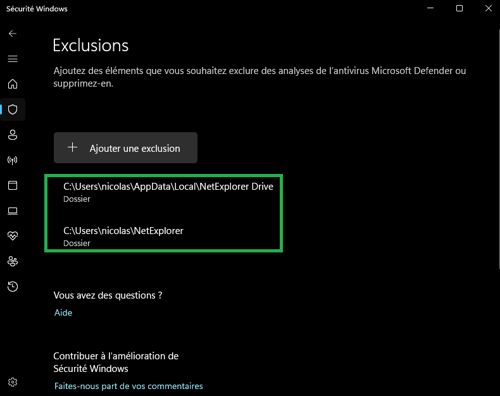Open App and browser control icon
Image resolution: width=500 pixels, height=396 pixels.
click(13, 185)
